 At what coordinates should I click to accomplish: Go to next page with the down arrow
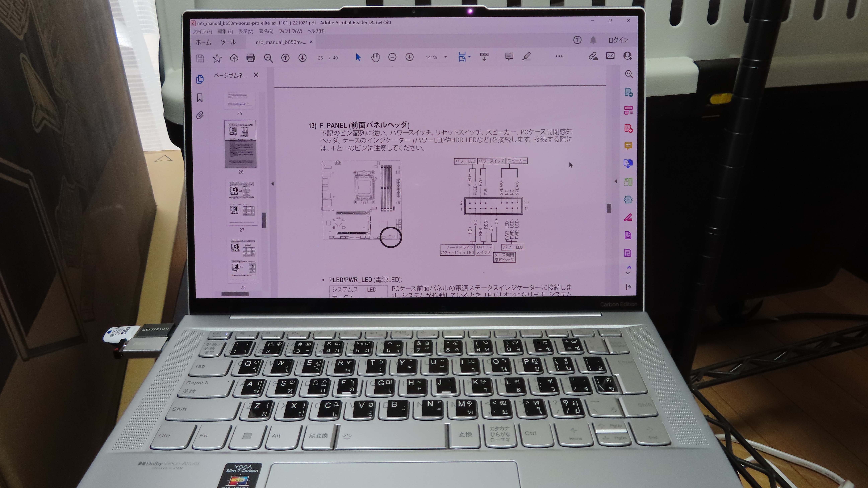(303, 58)
